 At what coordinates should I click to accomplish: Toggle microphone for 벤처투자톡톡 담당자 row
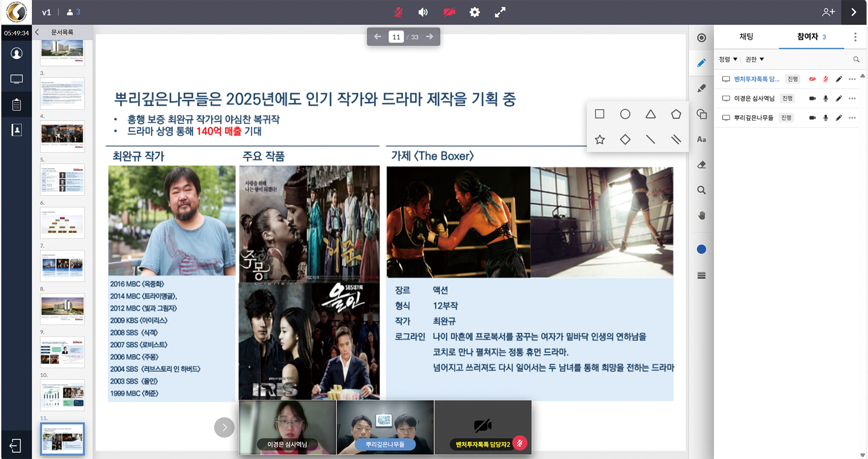tap(825, 79)
